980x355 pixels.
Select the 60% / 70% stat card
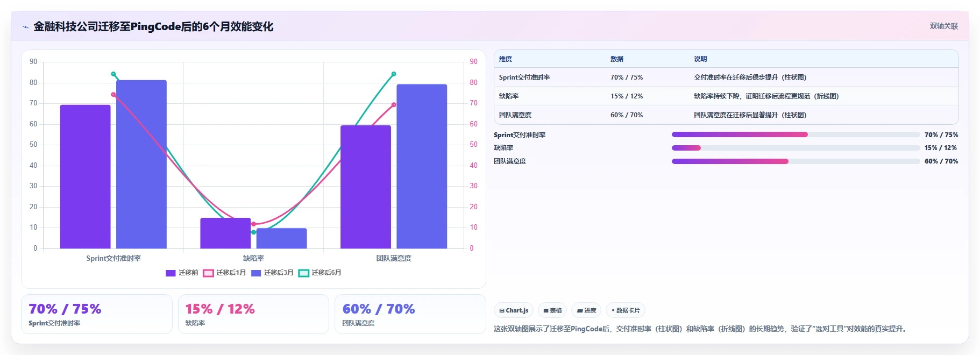tap(410, 314)
